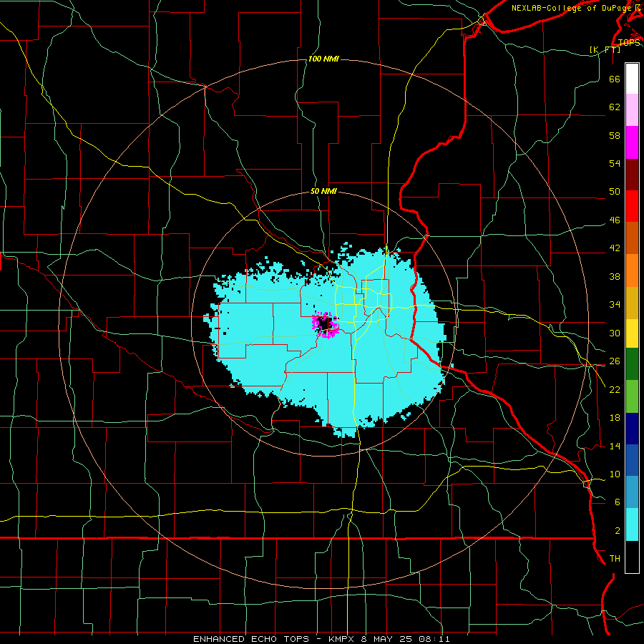Click legend value "10"
The width and height of the screenshot is (644, 644).
615,474
